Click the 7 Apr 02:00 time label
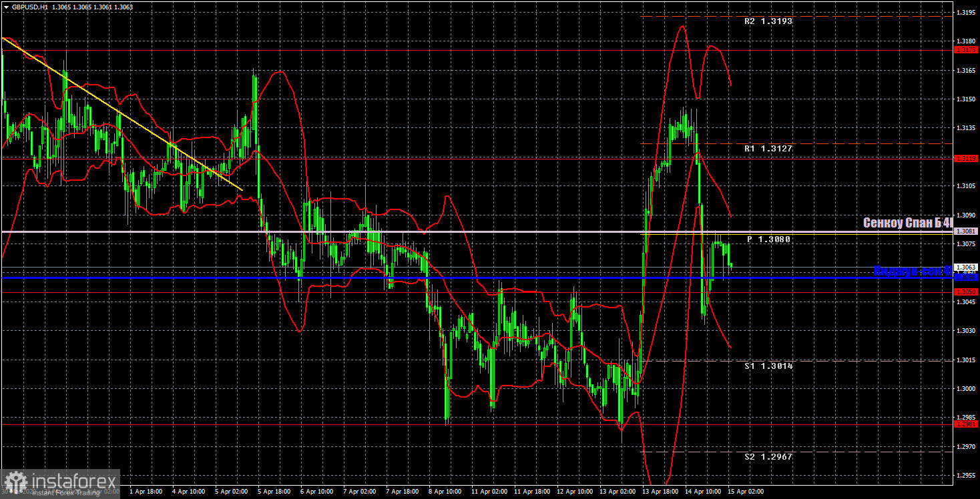Viewport: 980px width, 499px height. pos(360,492)
